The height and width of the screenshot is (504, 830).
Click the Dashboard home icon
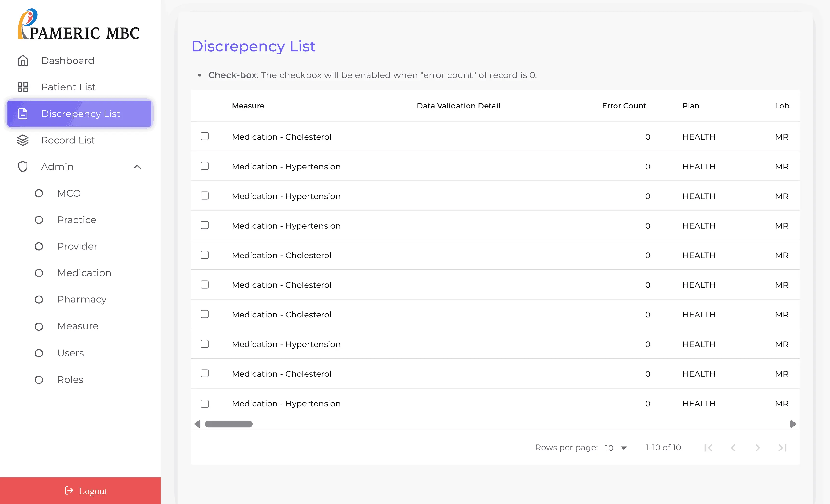23,61
